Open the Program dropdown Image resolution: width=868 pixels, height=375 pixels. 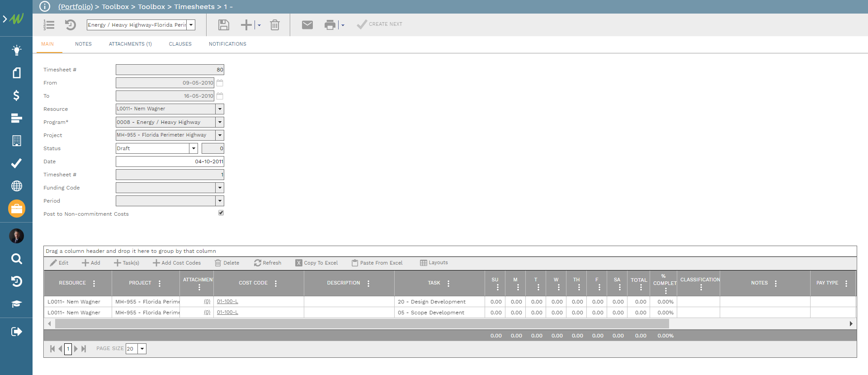pyautogui.click(x=220, y=122)
